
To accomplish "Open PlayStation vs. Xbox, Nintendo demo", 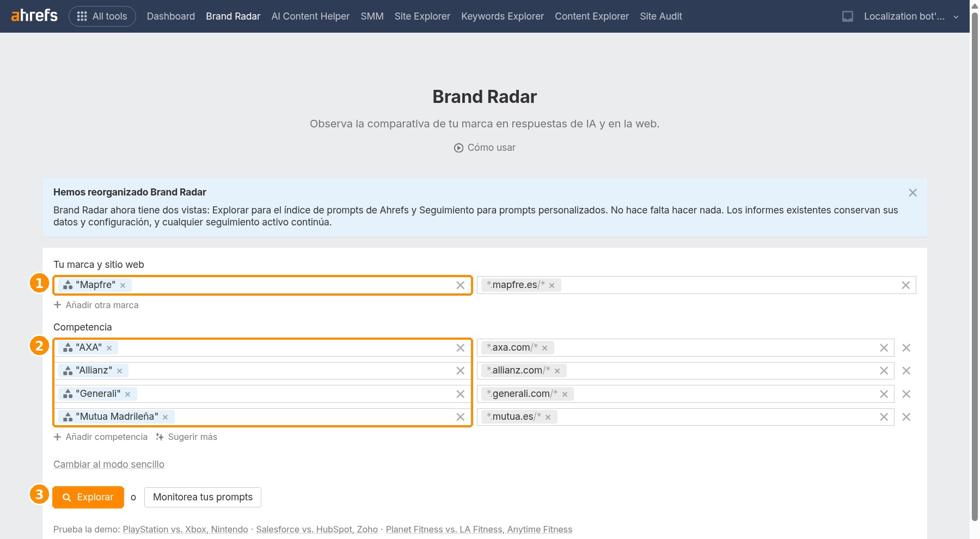I will pos(185,529).
